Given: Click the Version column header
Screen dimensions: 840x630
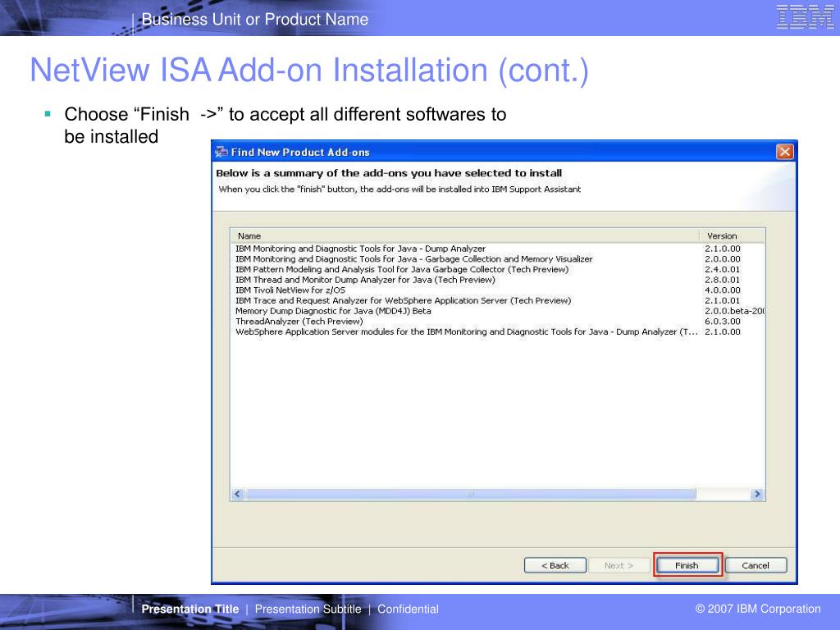Looking at the screenshot, I should point(732,235).
